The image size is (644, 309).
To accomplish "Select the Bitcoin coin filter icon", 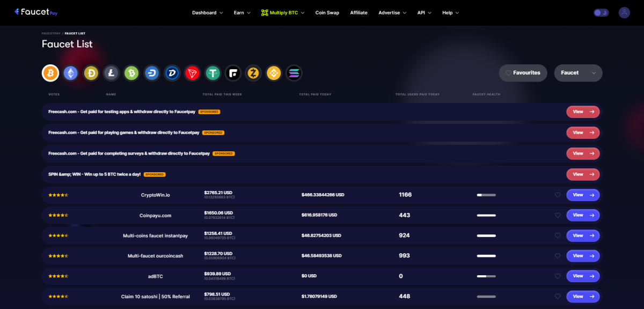I will tap(50, 73).
